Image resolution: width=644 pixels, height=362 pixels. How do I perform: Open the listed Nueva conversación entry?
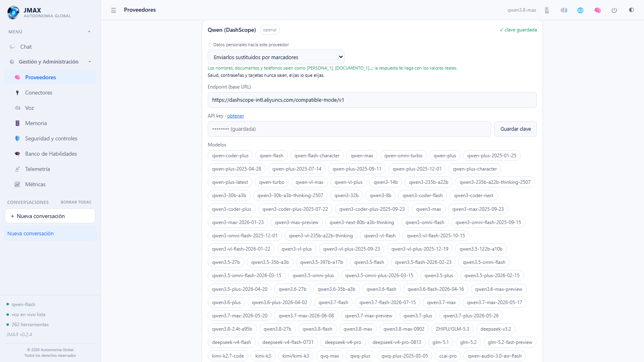(x=50, y=233)
